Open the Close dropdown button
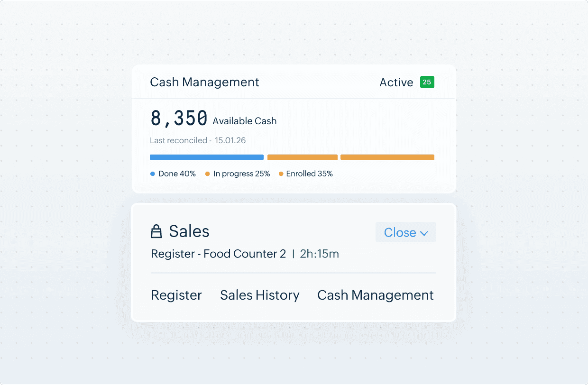Viewport: 588px width, 385px height. (406, 232)
